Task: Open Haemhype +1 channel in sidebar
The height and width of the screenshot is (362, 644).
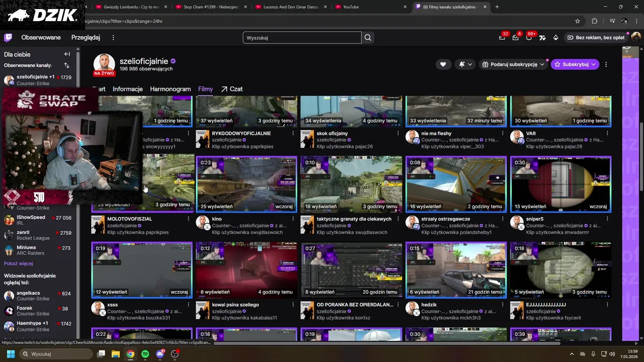Action: 38,326
